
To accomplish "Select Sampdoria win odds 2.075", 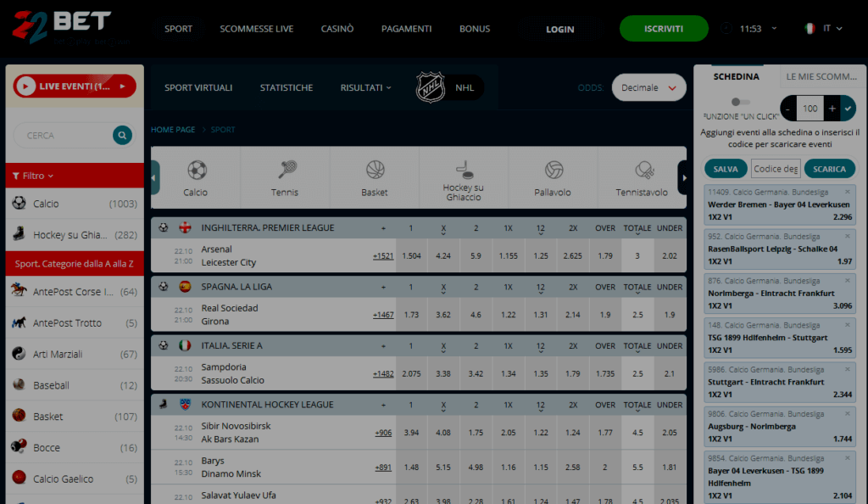I will pos(411,374).
